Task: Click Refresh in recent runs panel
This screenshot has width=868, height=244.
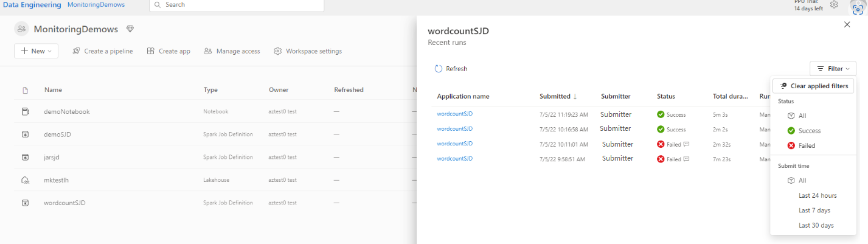Action: tap(451, 69)
